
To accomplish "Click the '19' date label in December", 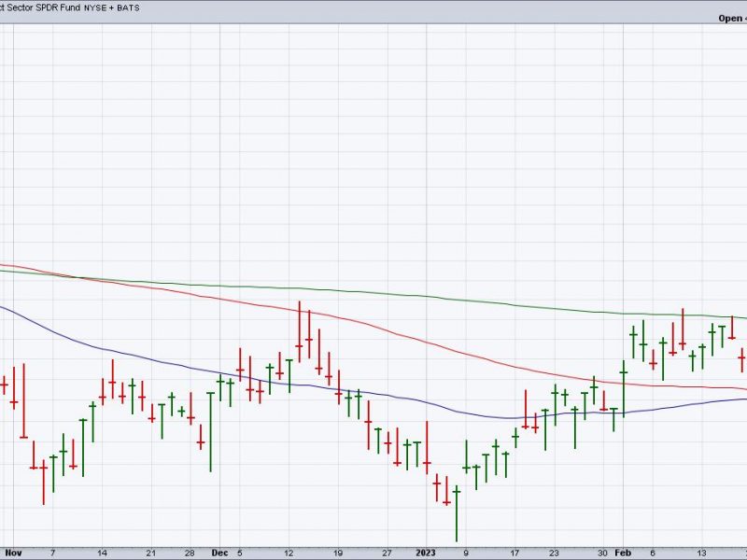I will click(x=338, y=553).
